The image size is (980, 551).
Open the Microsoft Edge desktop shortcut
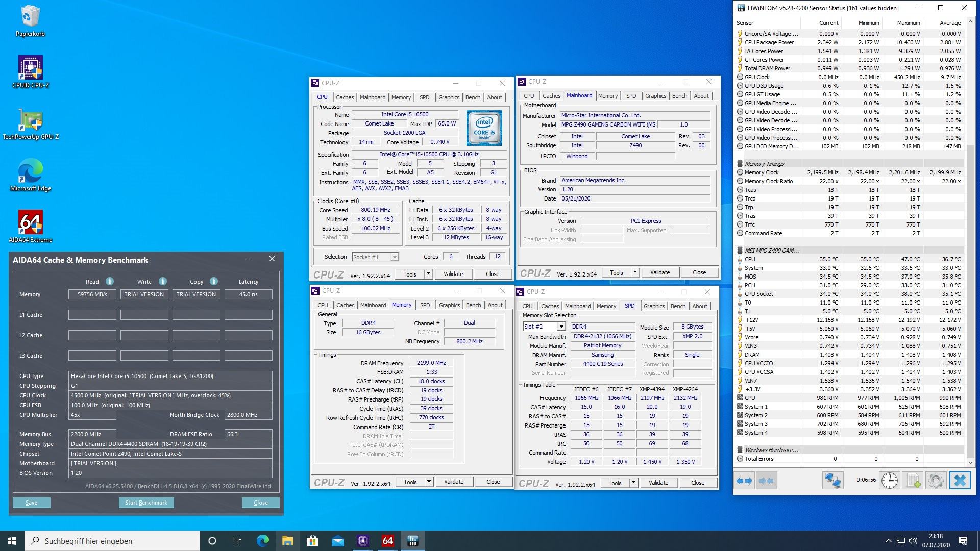(31, 175)
